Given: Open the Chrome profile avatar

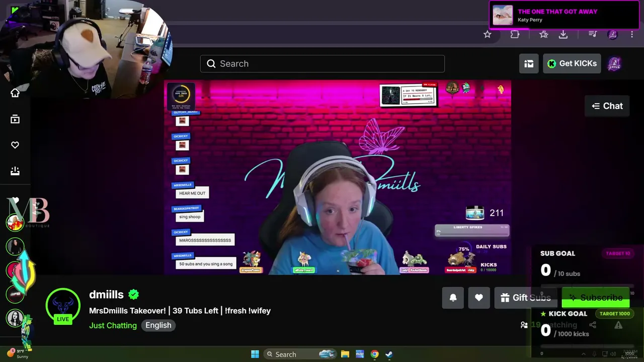Looking at the screenshot, I should point(612,34).
